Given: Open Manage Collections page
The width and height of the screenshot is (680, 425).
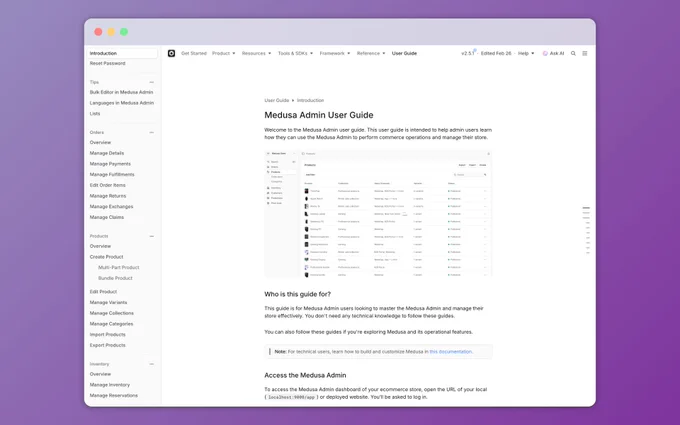Looking at the screenshot, I should 111,313.
